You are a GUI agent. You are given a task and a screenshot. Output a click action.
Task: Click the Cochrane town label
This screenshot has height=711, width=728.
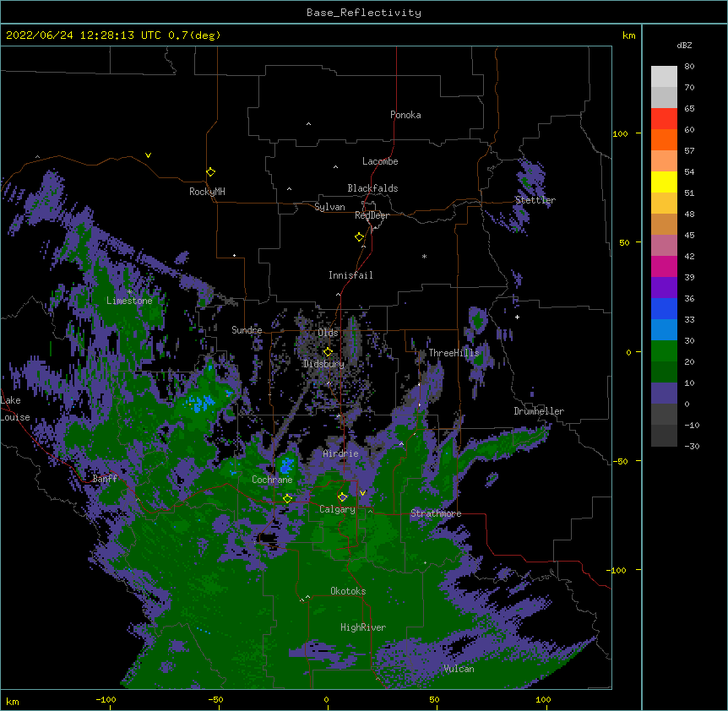click(272, 480)
